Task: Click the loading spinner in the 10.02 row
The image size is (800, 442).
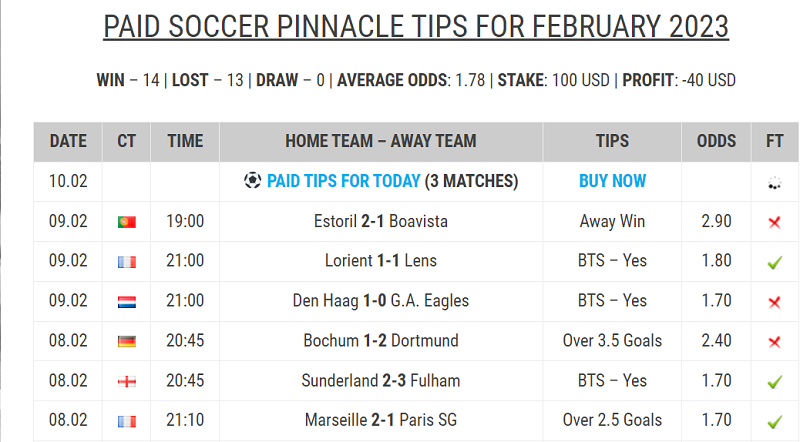Action: (x=774, y=183)
